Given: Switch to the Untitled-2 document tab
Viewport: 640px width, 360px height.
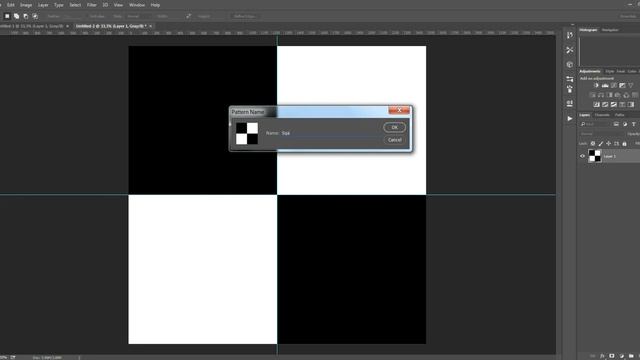Looking at the screenshot, I should pyautogui.click(x=111, y=26).
